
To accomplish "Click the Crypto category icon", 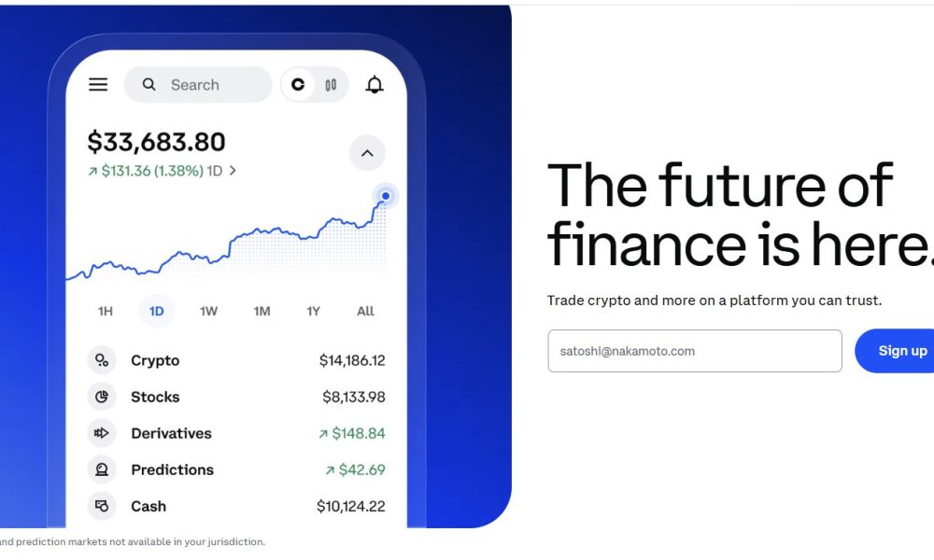I will point(102,360).
